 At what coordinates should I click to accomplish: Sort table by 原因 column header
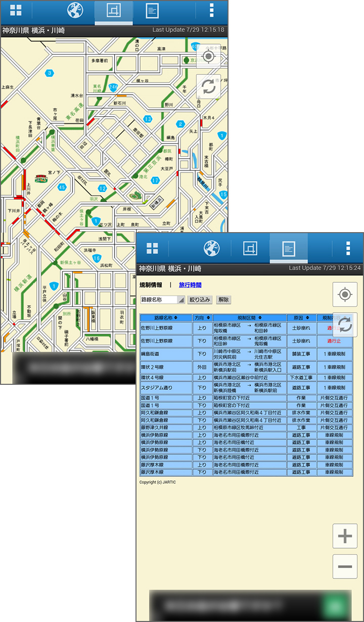(x=301, y=318)
